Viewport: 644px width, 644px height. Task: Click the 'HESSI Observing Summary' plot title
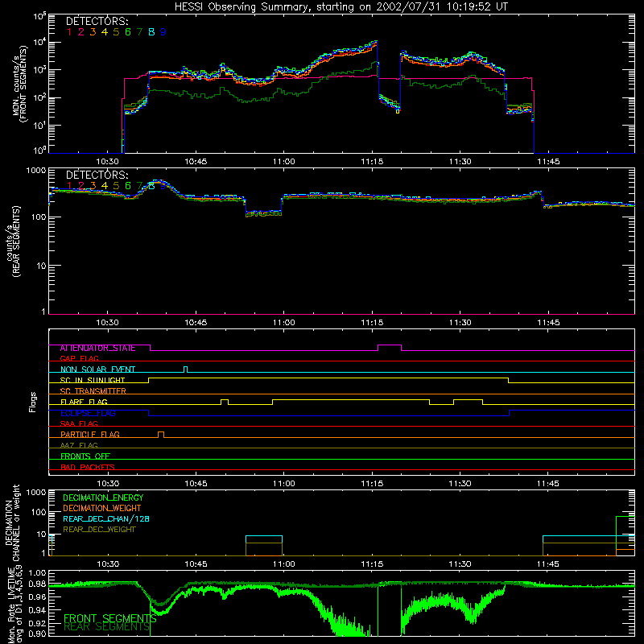[x=341, y=7]
